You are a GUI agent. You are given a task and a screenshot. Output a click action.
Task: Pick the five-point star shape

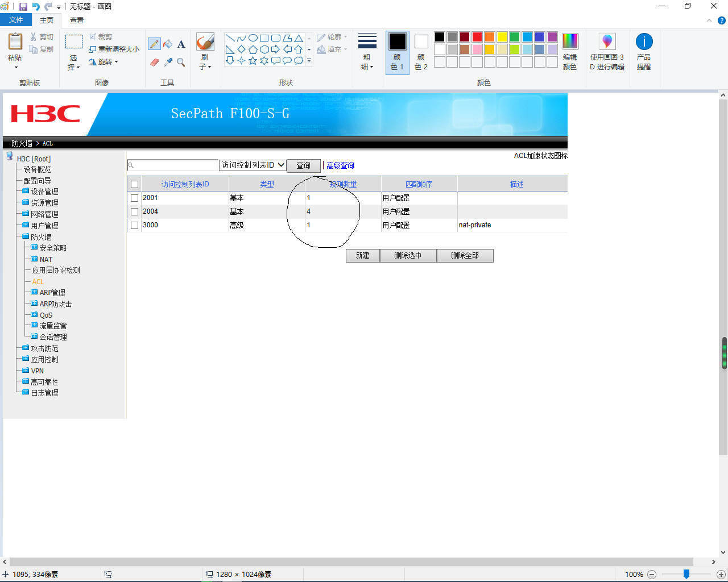pyautogui.click(x=253, y=61)
